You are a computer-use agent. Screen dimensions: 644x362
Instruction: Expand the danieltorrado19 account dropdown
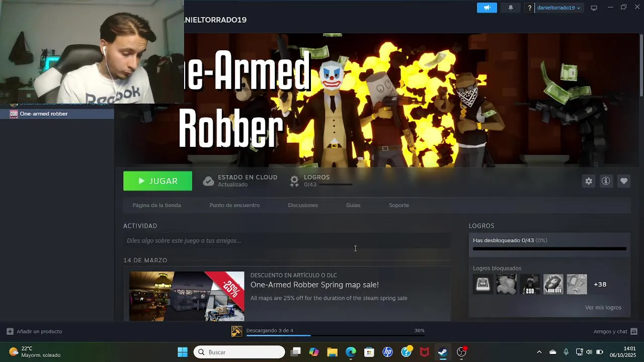[x=558, y=8]
